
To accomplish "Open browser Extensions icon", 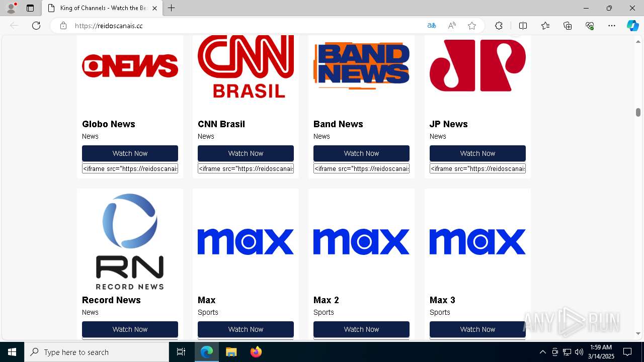I will pyautogui.click(x=499, y=26).
